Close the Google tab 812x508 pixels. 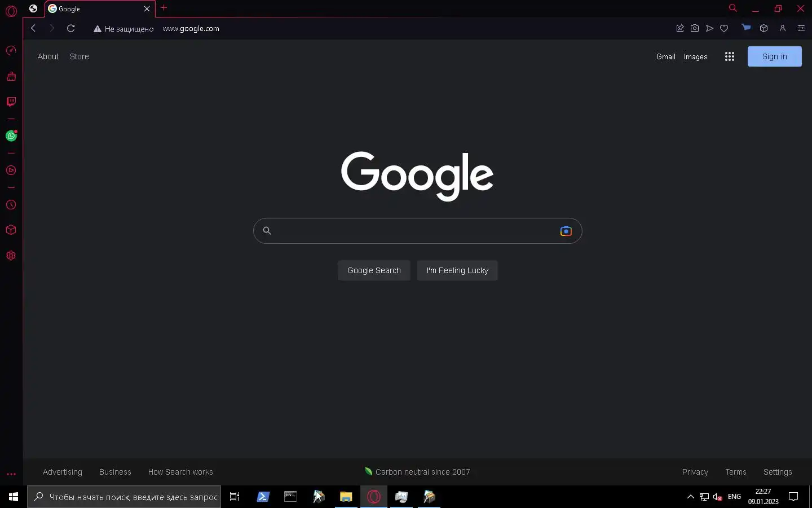pos(147,9)
